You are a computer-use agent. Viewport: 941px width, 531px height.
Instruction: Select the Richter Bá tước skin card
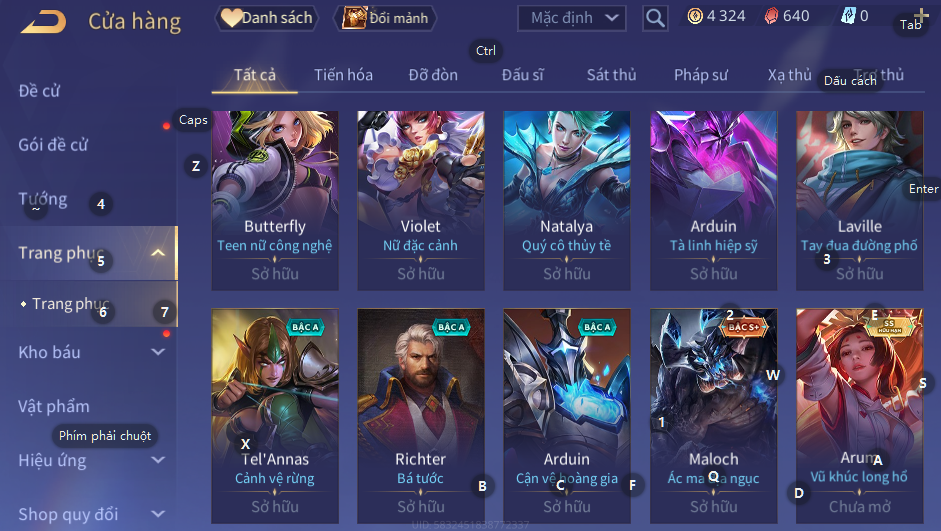pos(421,416)
